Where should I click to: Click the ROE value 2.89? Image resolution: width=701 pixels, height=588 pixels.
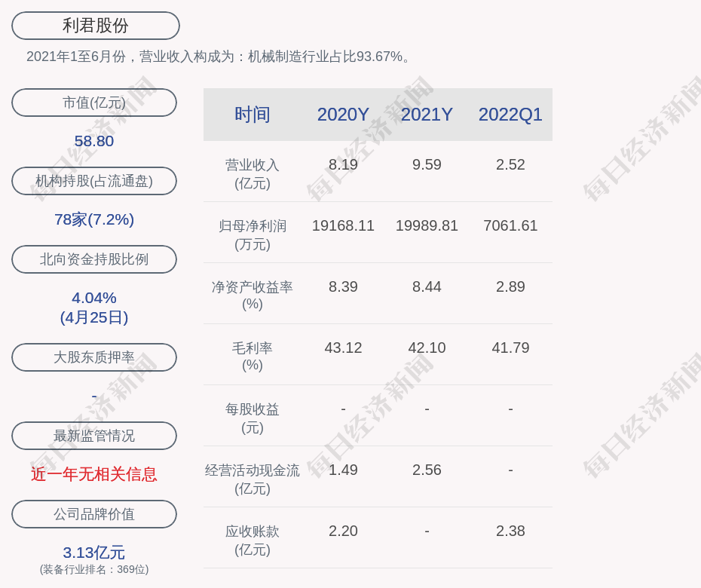coord(510,286)
